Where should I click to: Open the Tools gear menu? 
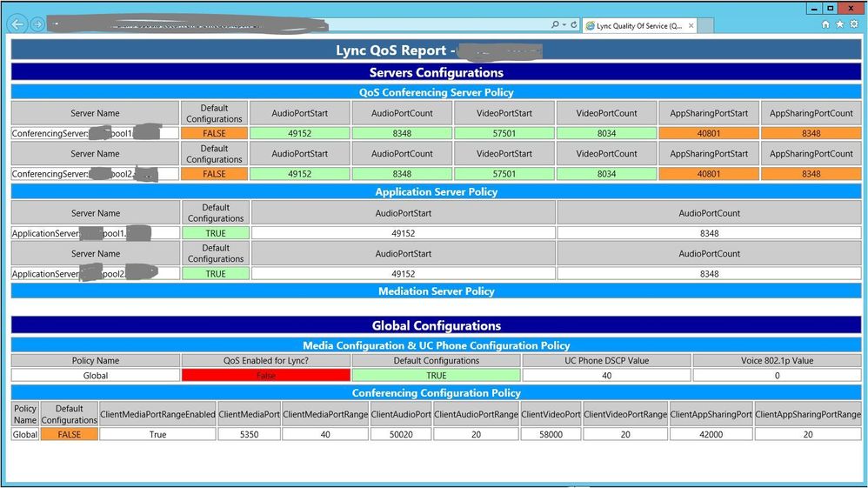point(854,24)
